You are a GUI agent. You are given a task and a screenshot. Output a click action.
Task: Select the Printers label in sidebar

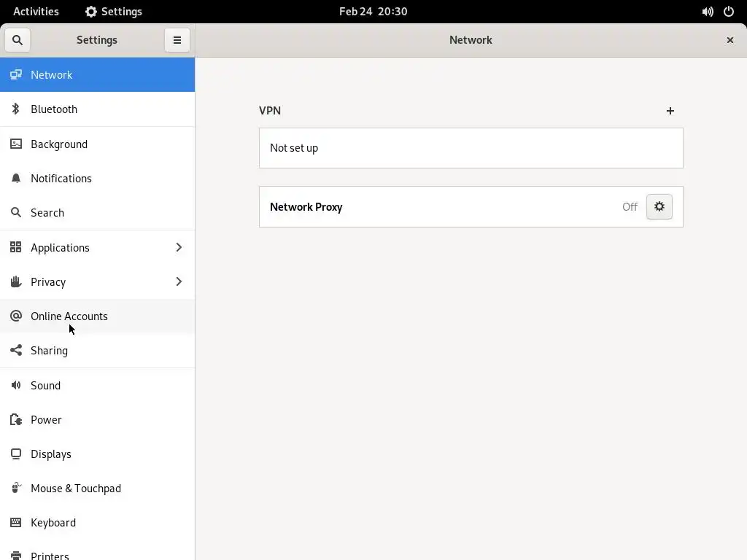point(50,555)
